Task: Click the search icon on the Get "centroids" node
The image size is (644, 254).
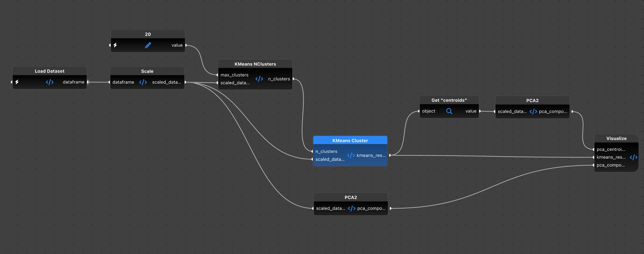Action: pos(449,111)
